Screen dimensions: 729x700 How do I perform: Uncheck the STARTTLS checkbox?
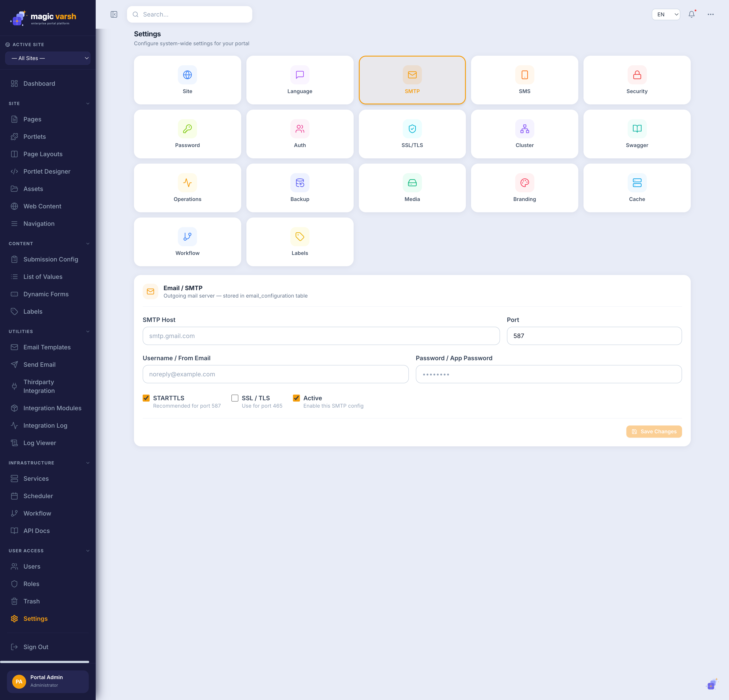(146, 398)
